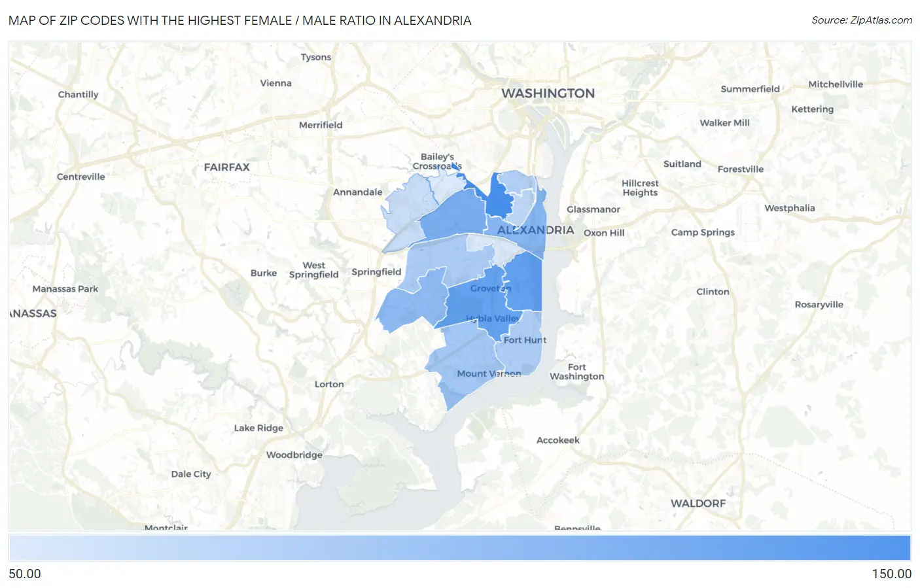
Task: Click the West Springfield label
Action: pos(313,270)
